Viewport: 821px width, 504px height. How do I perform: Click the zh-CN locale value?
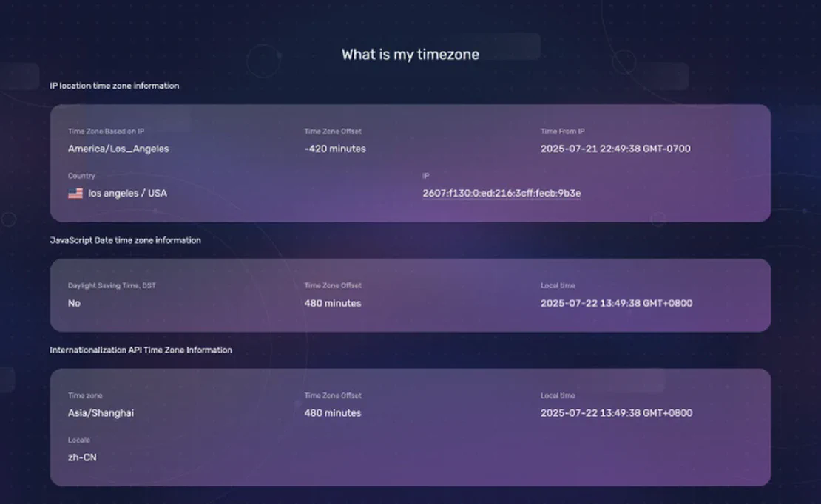tap(82, 457)
